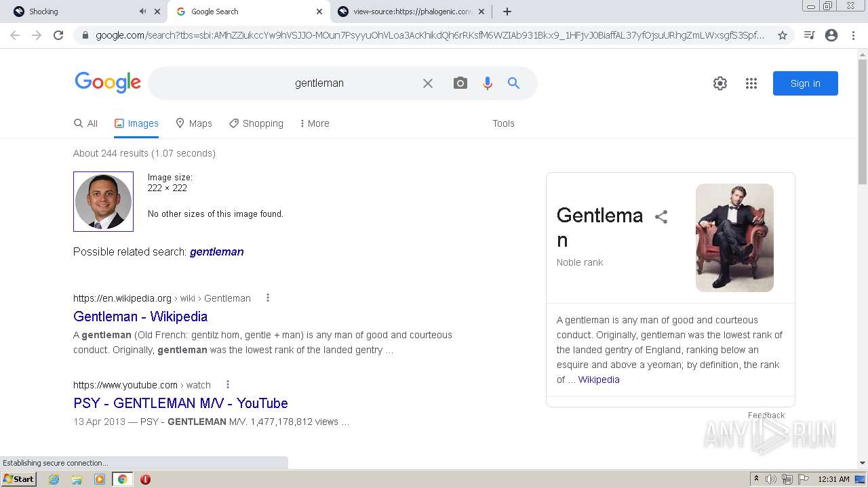
Task: View site info via the padlock icon
Action: (x=85, y=35)
